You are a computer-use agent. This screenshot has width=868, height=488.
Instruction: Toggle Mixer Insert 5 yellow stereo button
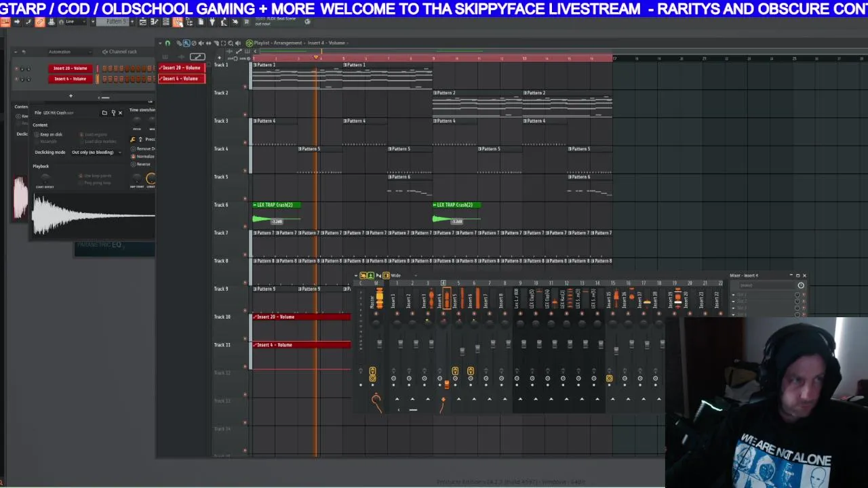coord(455,371)
